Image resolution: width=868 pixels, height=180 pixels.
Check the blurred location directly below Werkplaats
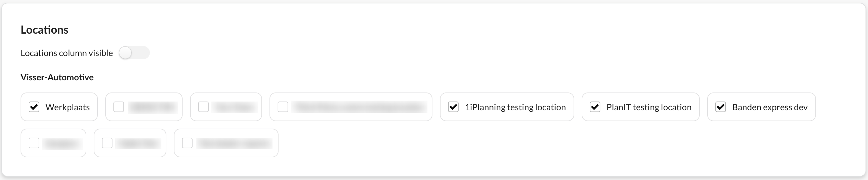point(34,143)
